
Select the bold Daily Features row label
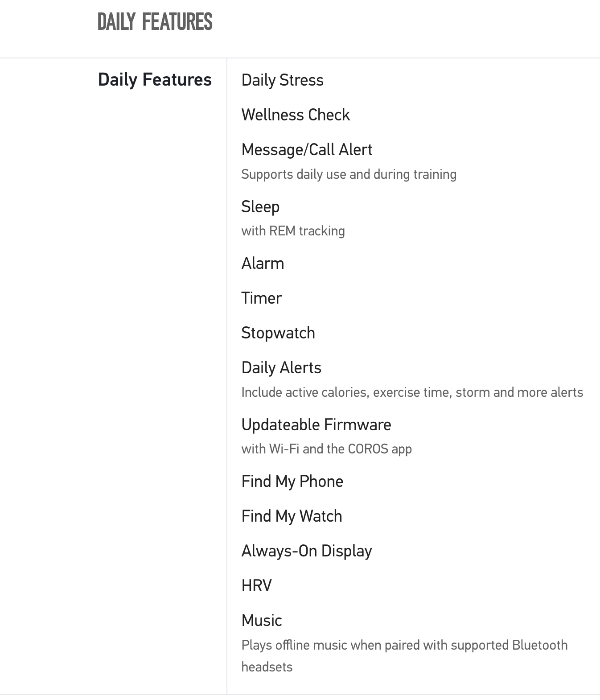pos(155,80)
